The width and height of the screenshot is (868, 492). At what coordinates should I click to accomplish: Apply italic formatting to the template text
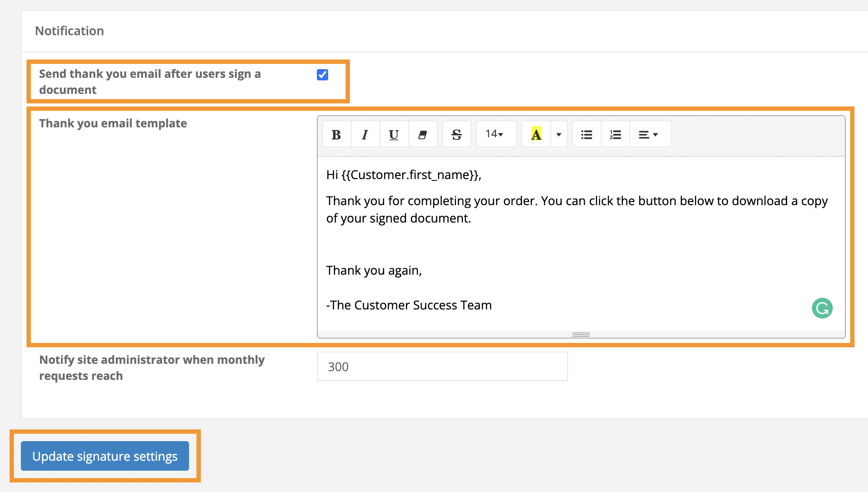coord(365,134)
